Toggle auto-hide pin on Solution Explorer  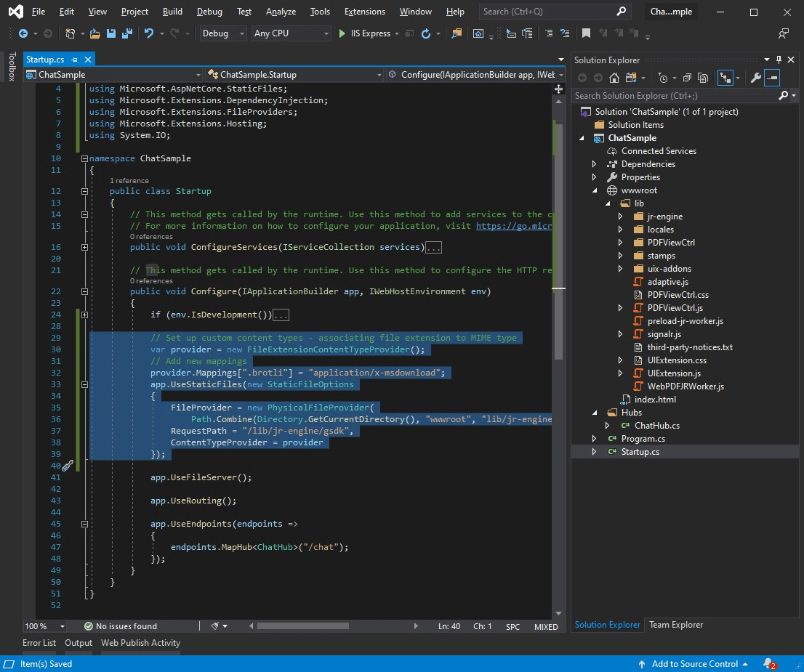[x=779, y=60]
